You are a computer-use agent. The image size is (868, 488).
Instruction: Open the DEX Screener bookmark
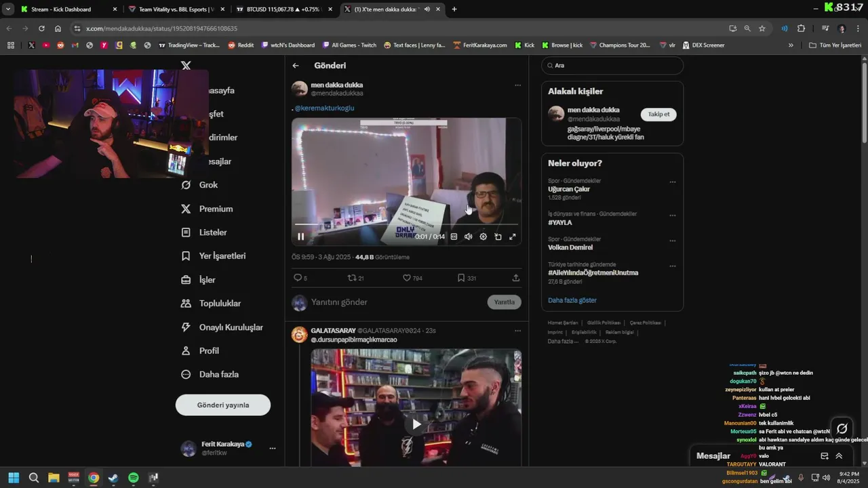tap(703, 45)
